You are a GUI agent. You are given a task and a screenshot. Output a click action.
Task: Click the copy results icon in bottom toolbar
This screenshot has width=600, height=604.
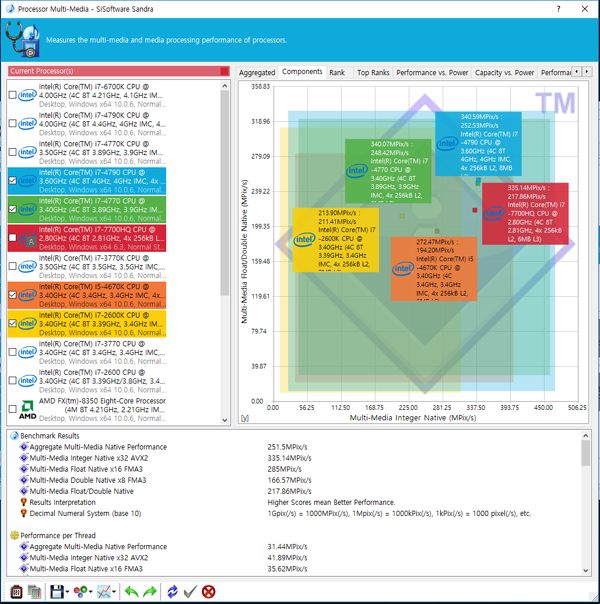[x=34, y=591]
